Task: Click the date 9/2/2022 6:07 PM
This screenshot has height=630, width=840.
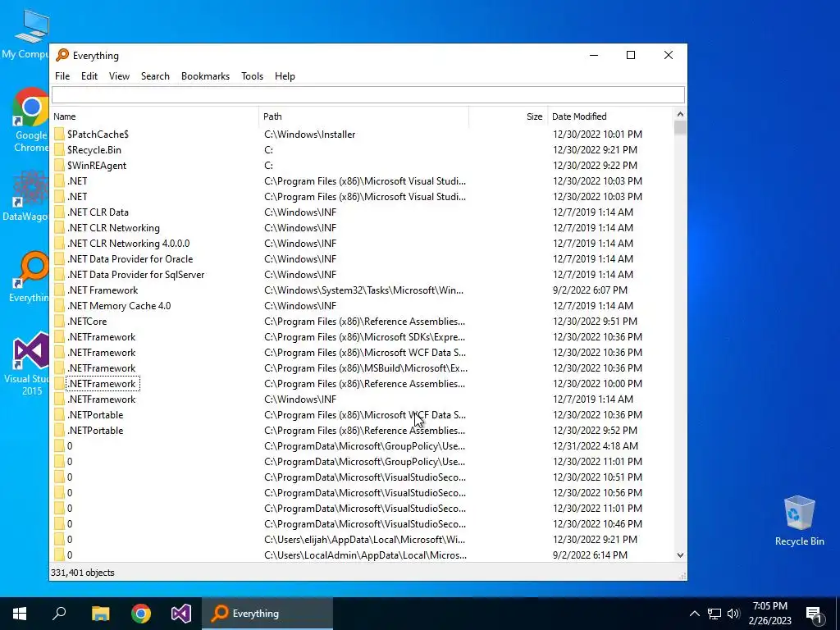Action: coord(590,290)
